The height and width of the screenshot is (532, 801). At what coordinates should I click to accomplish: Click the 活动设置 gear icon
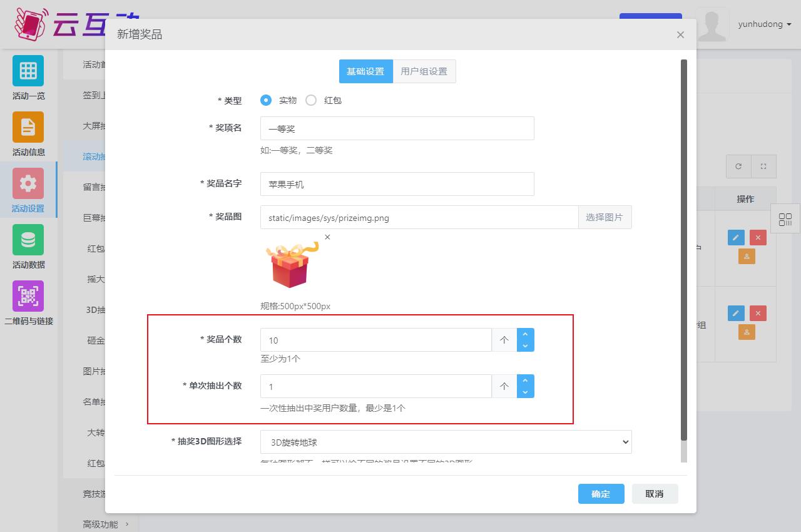(28, 183)
